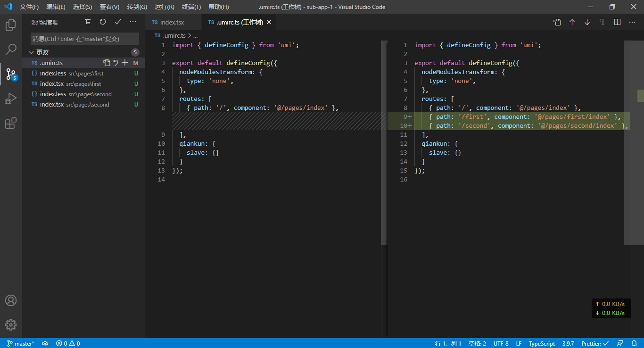Switch to the index.tsx tab
Image resolution: width=644 pixels, height=348 pixels.
[173, 22]
